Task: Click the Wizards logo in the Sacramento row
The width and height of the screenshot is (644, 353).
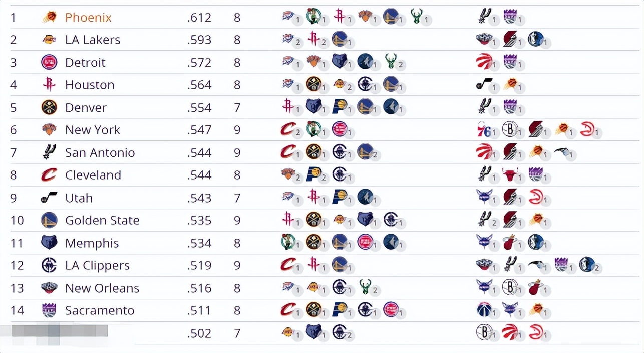Action: [x=484, y=309]
